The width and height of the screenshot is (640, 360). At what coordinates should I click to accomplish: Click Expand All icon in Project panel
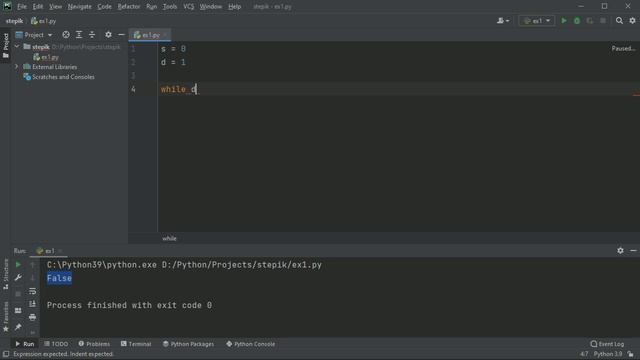coord(79,35)
